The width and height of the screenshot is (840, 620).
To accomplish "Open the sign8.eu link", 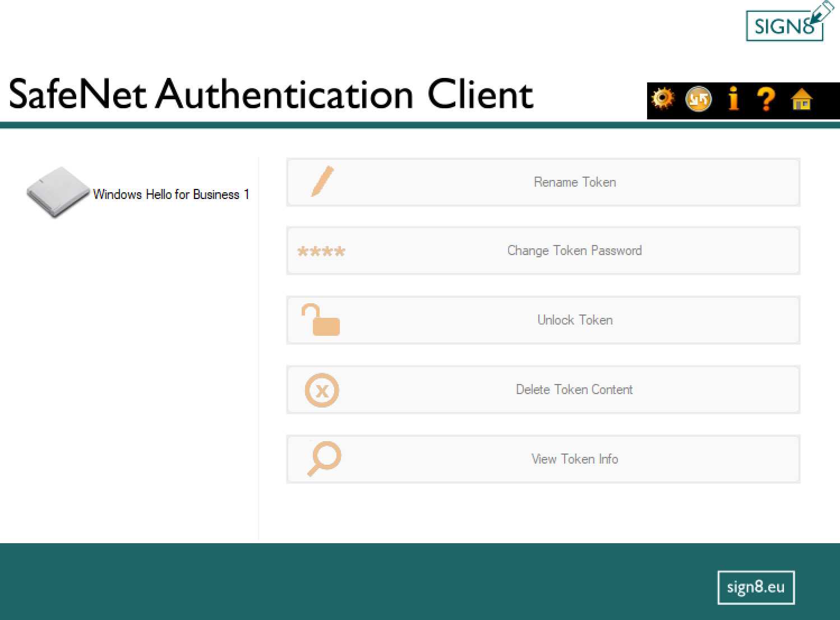I will click(756, 587).
